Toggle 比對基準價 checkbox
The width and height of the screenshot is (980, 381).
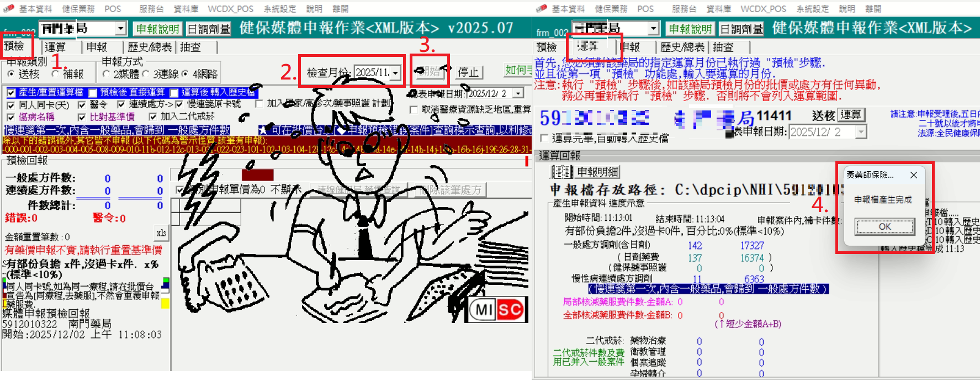(x=82, y=117)
